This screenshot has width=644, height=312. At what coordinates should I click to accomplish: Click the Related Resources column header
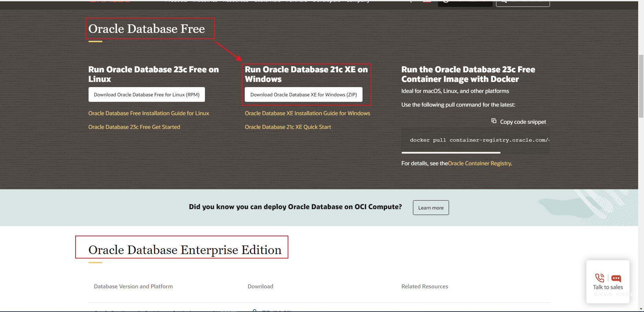click(425, 286)
